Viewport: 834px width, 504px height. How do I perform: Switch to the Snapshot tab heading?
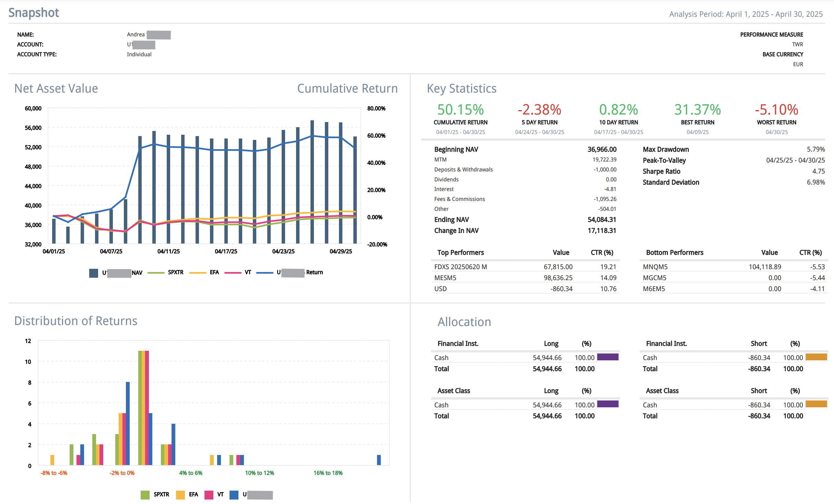34,12
